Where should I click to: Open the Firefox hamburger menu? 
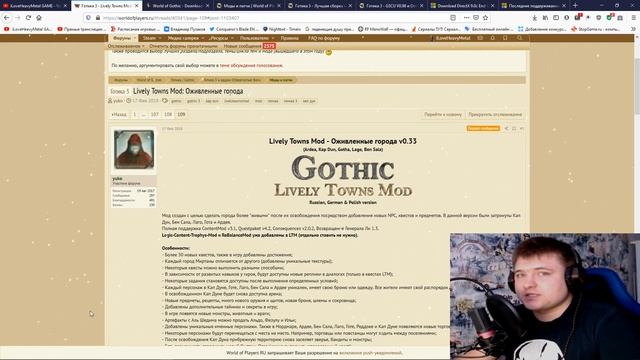click(x=633, y=18)
